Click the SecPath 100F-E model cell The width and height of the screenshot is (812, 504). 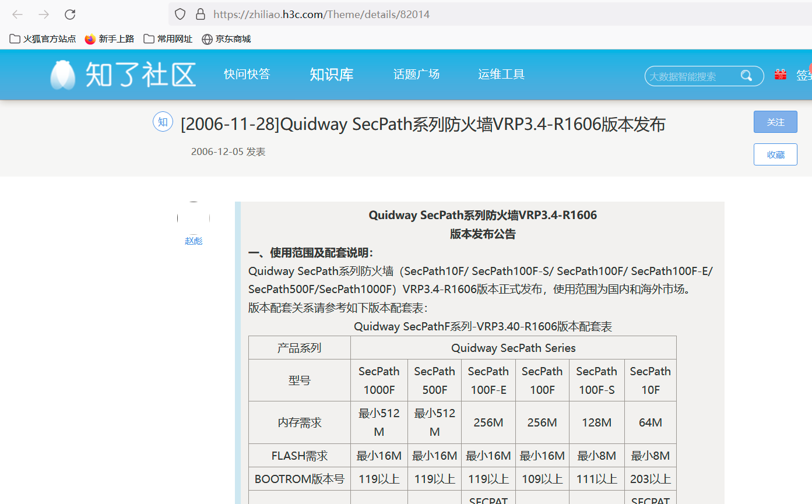488,380
